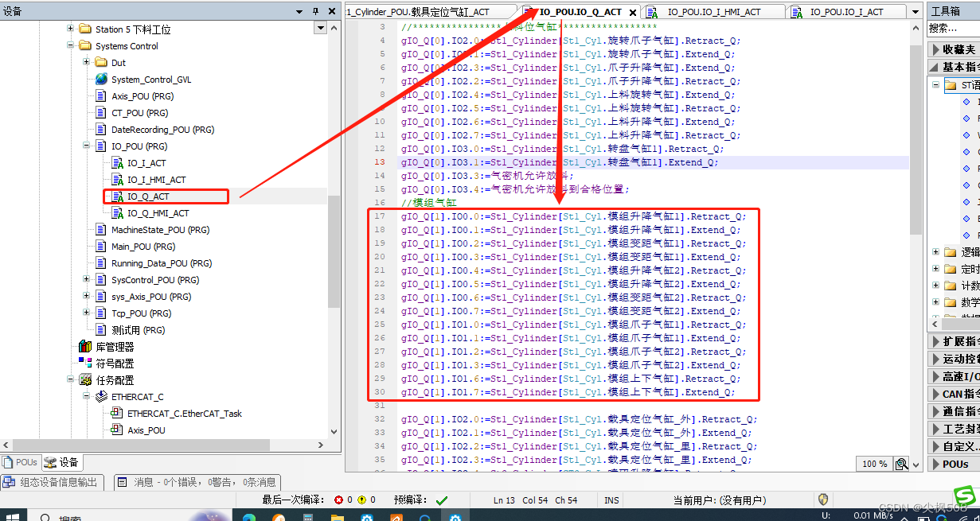Collapse the ST语 toolbox folder

[936, 85]
